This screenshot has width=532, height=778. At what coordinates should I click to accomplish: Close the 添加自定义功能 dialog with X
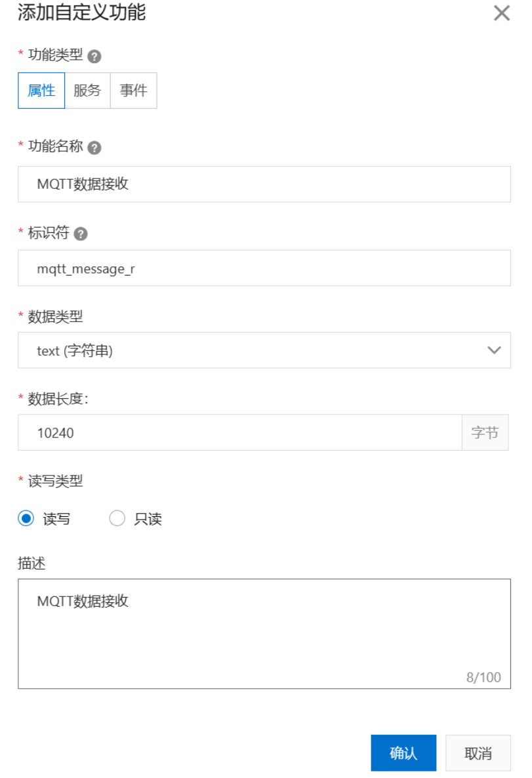pyautogui.click(x=502, y=13)
